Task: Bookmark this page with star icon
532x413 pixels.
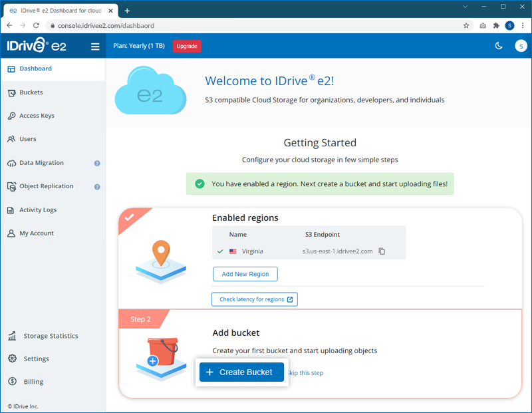Action: 466,26
